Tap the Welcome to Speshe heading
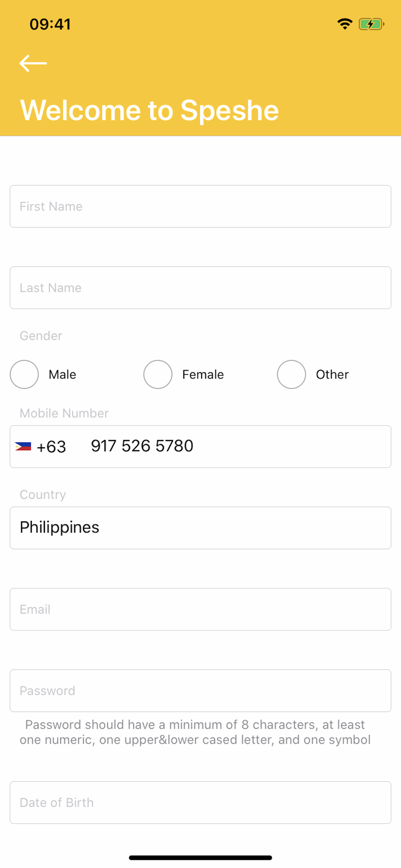 (x=149, y=111)
